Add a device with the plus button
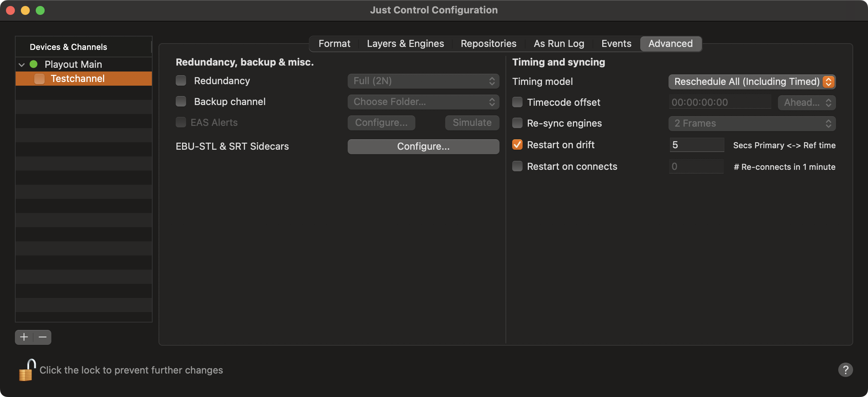 24,337
